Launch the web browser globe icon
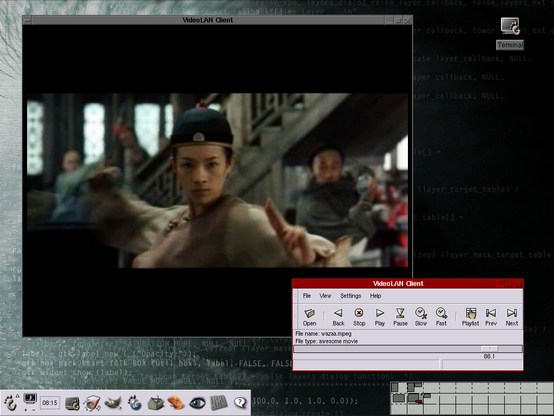 pyautogui.click(x=135, y=403)
